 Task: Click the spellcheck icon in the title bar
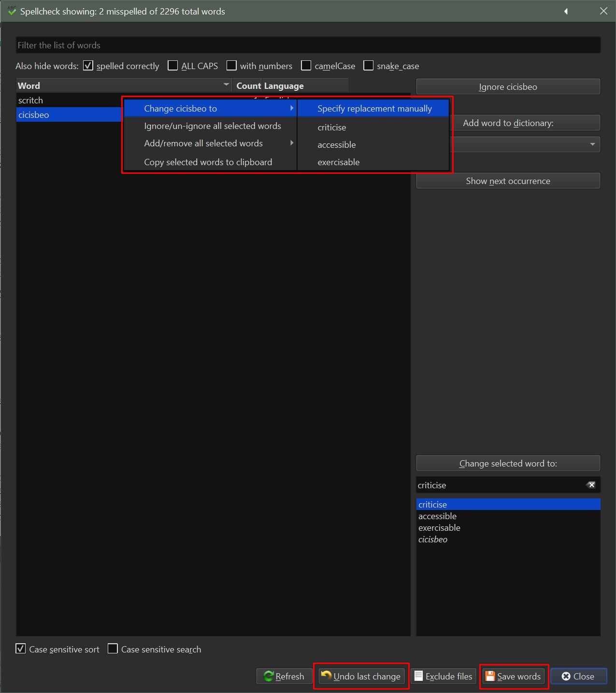(x=12, y=11)
